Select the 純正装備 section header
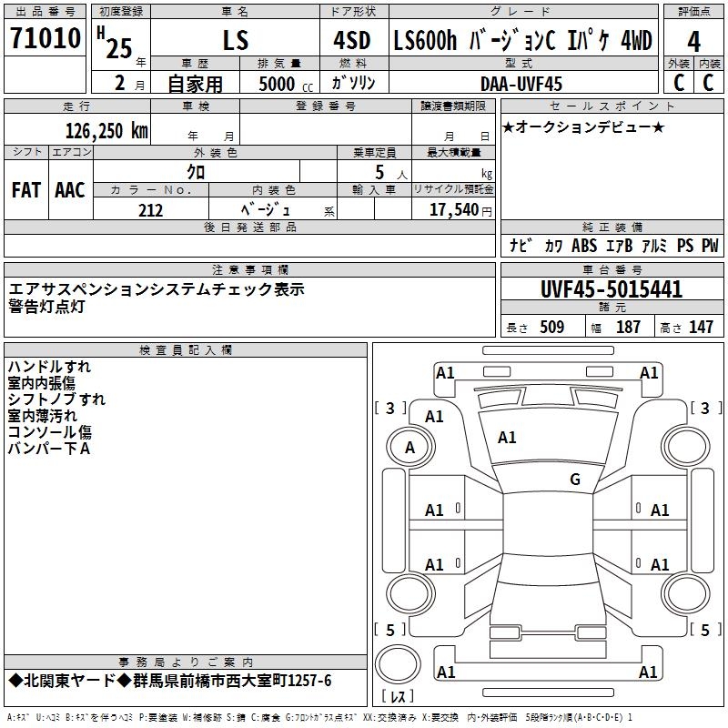 612,227
